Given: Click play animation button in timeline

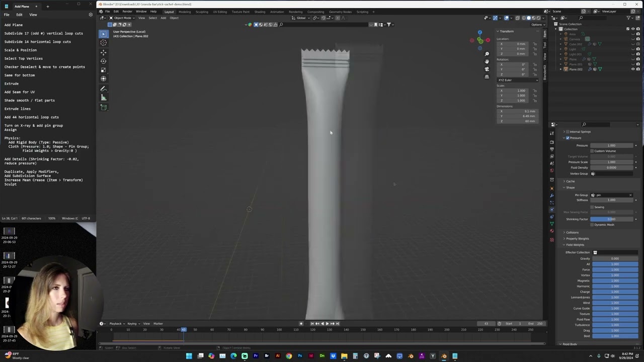Looking at the screenshot, I should click(x=327, y=323).
